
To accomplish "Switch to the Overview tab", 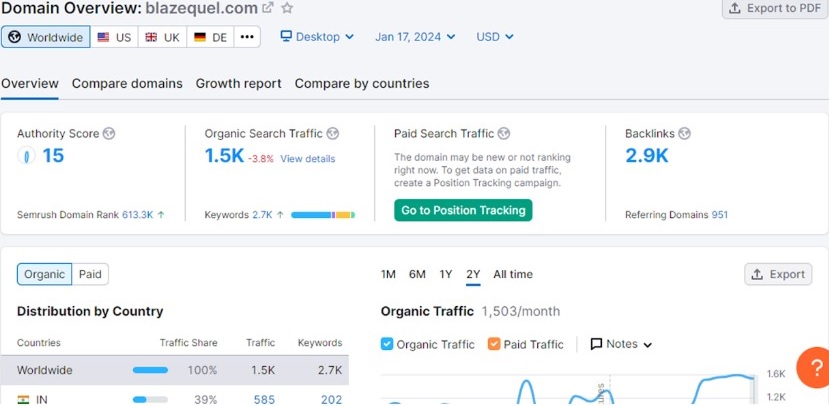I will point(30,84).
